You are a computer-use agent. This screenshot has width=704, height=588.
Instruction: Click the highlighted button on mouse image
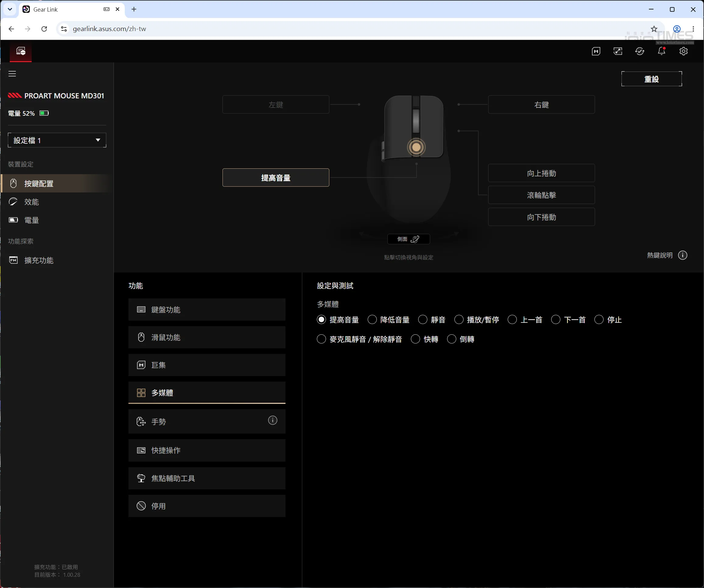coord(416,147)
